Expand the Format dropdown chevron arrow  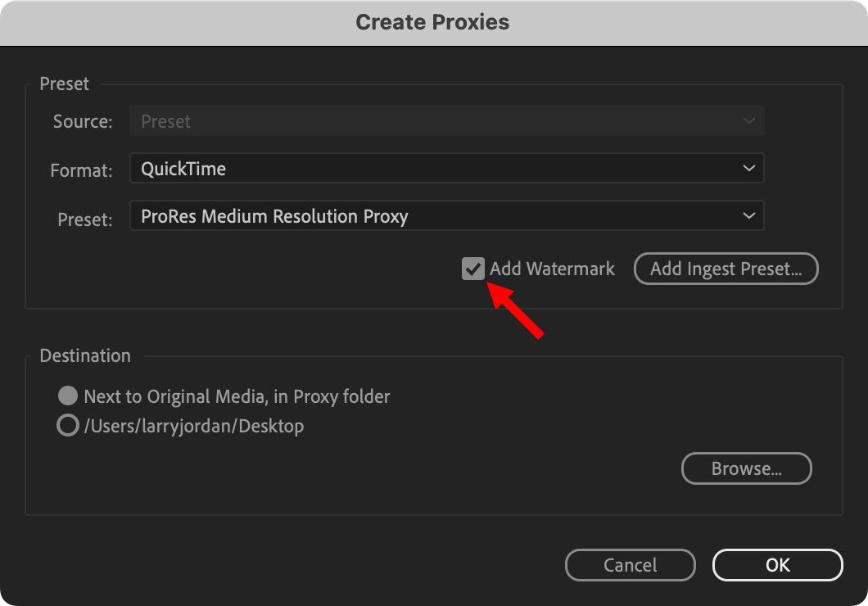pyautogui.click(x=748, y=168)
